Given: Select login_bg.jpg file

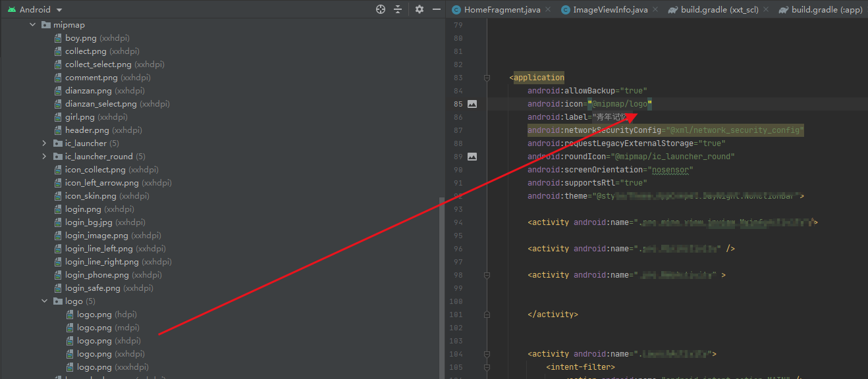Looking at the screenshot, I should coord(105,222).
